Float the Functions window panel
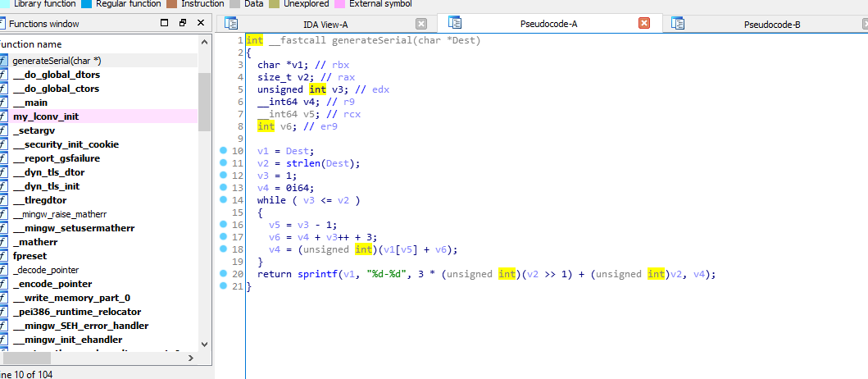The height and width of the screenshot is (379, 868). pyautogui.click(x=183, y=23)
